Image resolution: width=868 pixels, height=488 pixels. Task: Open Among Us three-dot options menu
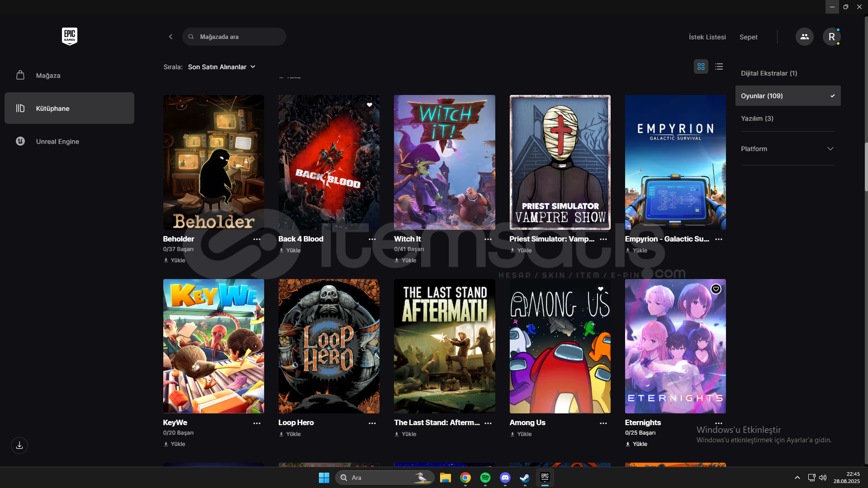603,423
